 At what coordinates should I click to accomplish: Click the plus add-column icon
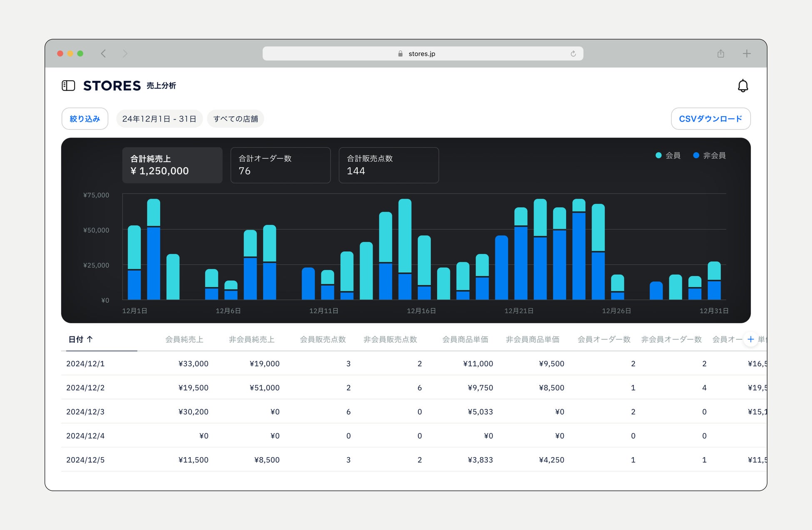(x=750, y=339)
